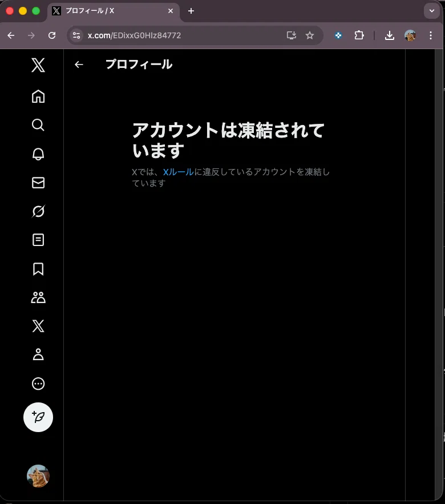Open Chrome profile avatar
445x504 pixels.
410,35
